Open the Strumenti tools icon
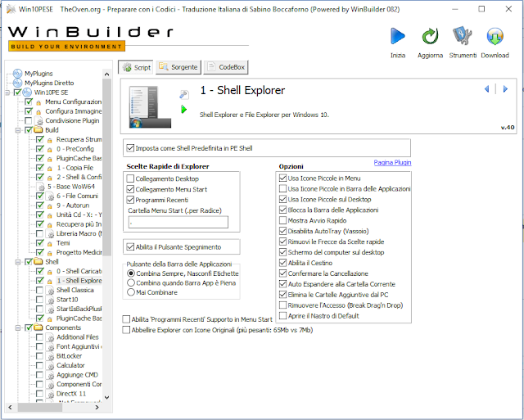This screenshot has height=420, width=524. coord(463,36)
